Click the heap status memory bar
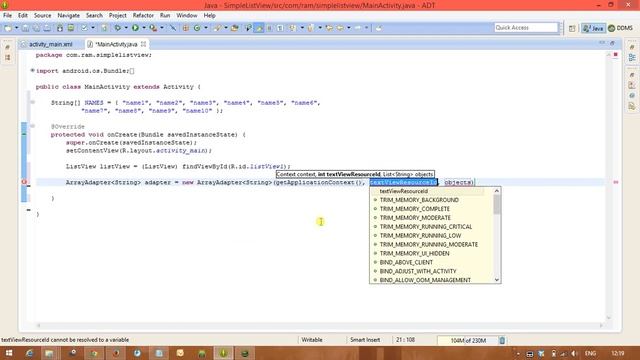 pyautogui.click(x=468, y=340)
